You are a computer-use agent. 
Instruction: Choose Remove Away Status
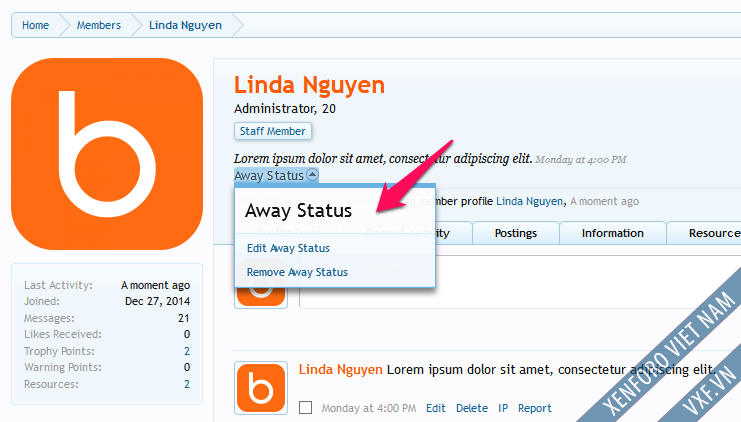(297, 272)
